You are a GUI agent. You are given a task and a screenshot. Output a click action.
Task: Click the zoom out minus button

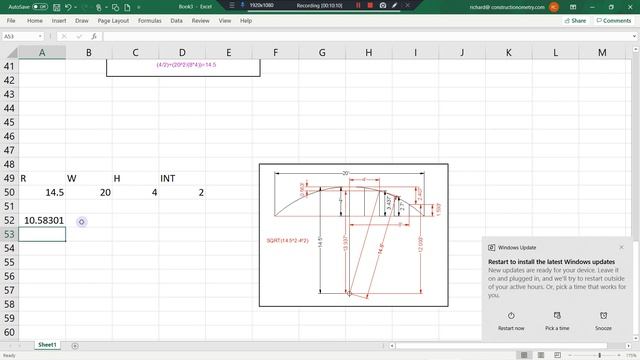coord(570,356)
